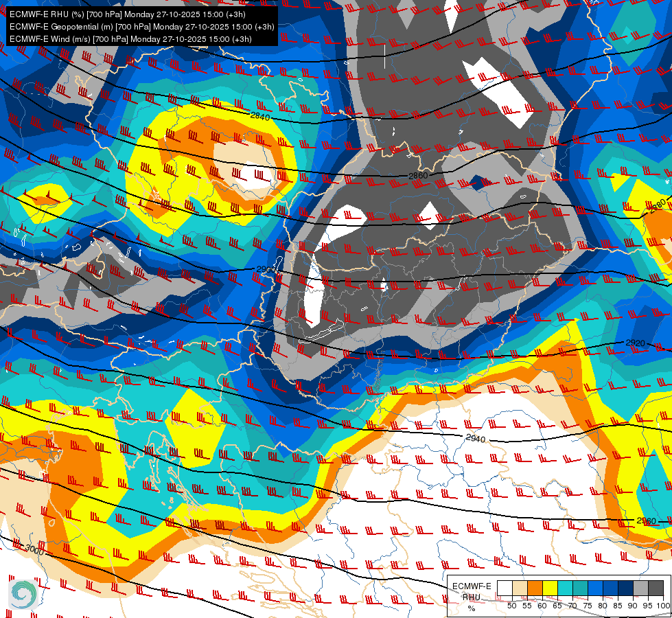Image resolution: width=672 pixels, height=618 pixels.
Task: Pick the teal 70–75 legend swatch
Action: [x=580, y=588]
